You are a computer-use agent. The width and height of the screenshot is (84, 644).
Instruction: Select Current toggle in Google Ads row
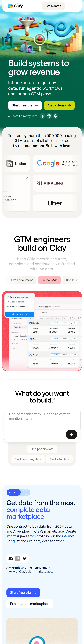56,355
